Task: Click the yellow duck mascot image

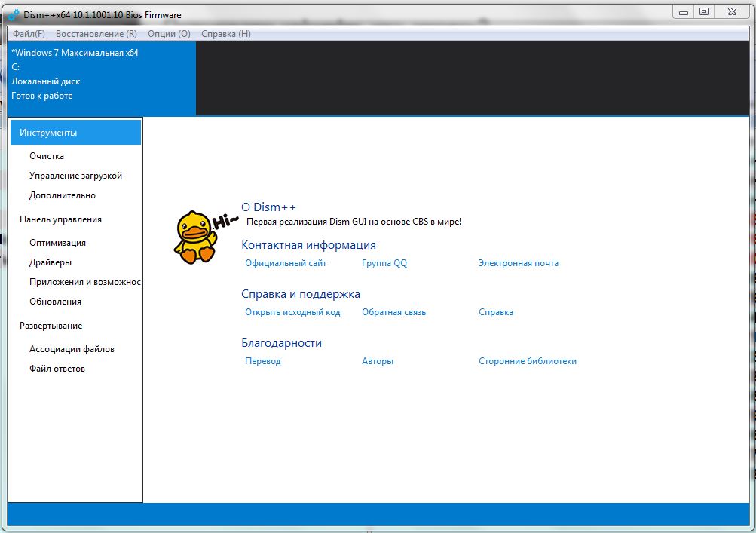Action: (196, 237)
